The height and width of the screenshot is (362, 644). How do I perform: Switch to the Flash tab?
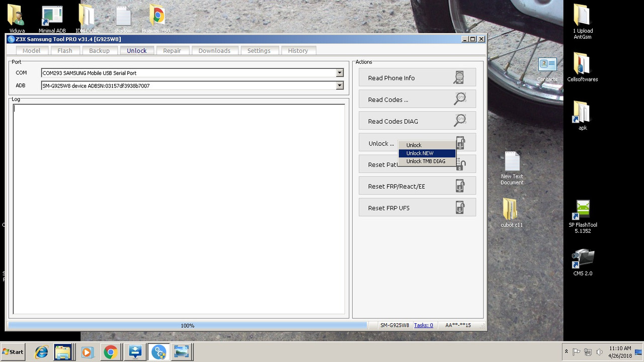point(65,50)
